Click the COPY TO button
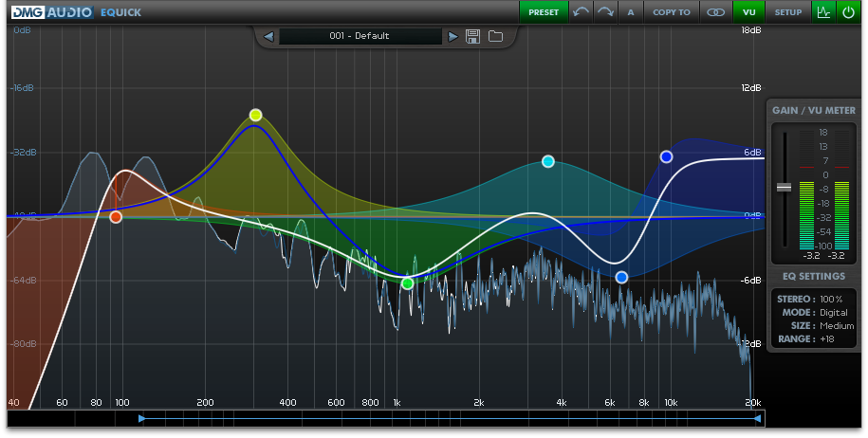The width and height of the screenshot is (868, 438). pyautogui.click(x=672, y=11)
